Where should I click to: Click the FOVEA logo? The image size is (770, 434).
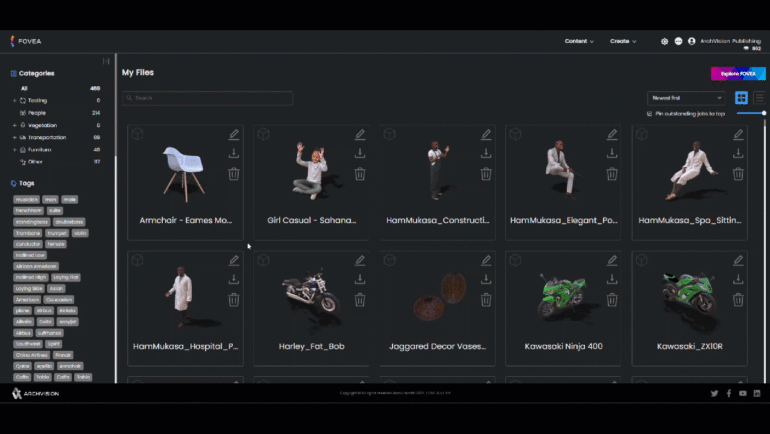26,41
